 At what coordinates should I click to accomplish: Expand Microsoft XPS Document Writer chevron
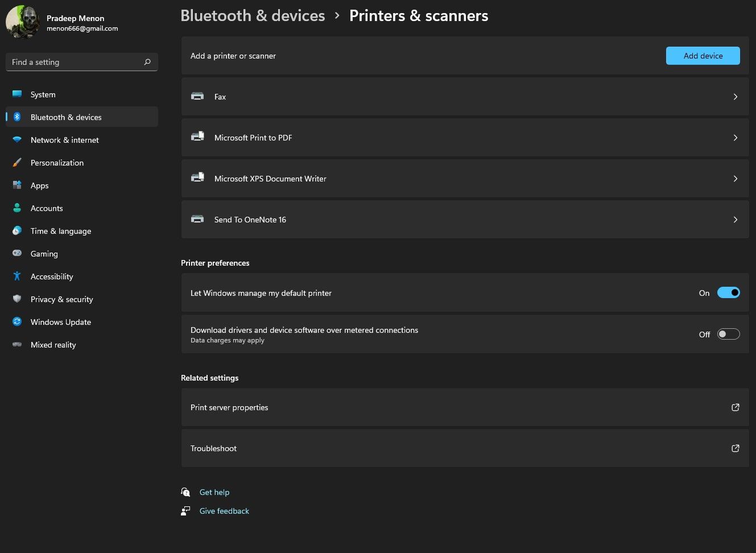(x=735, y=179)
